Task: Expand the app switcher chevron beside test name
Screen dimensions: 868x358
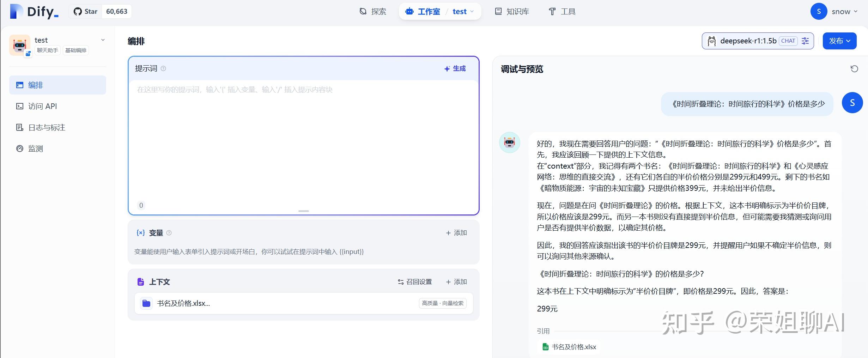Action: 103,40
